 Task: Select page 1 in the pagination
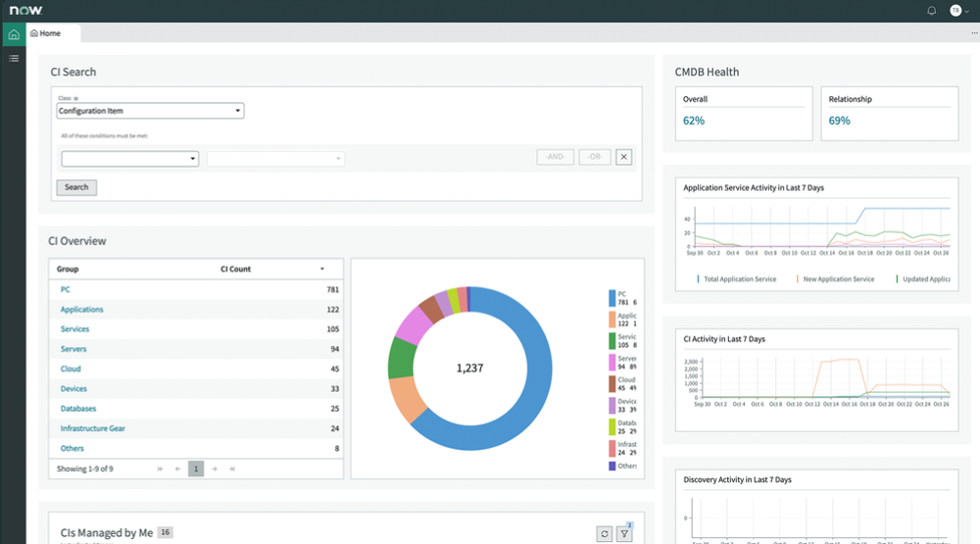(x=196, y=469)
